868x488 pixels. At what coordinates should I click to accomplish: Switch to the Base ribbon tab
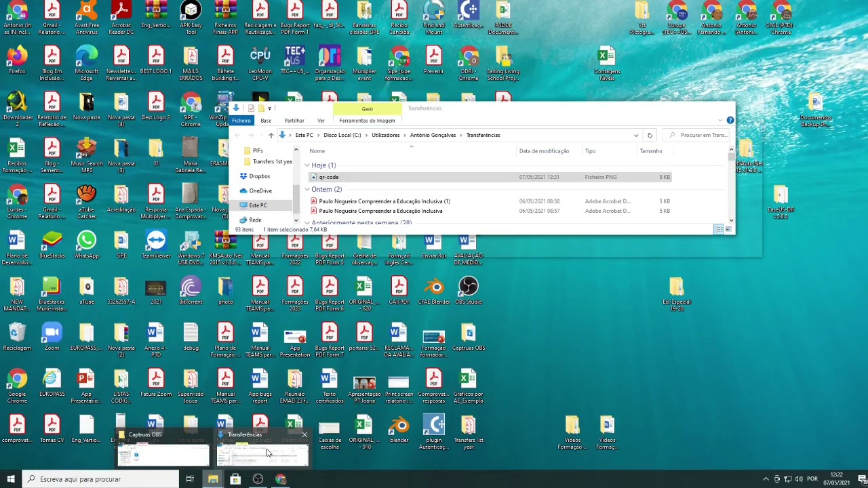(266, 121)
